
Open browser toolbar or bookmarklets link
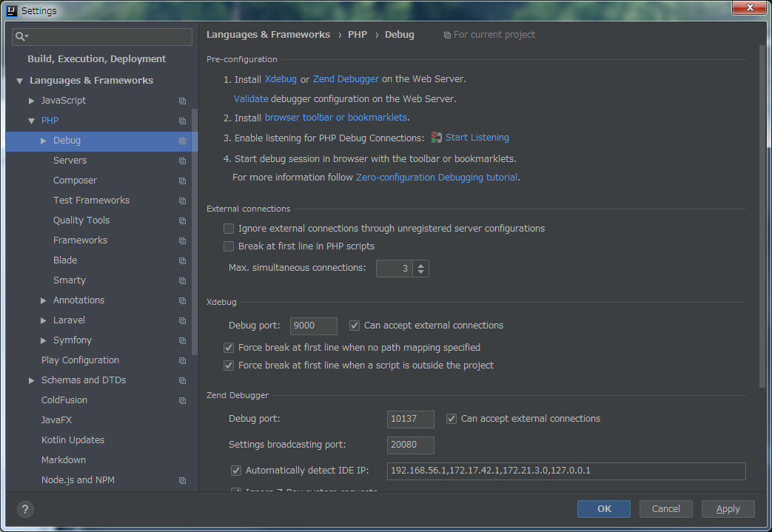(336, 117)
